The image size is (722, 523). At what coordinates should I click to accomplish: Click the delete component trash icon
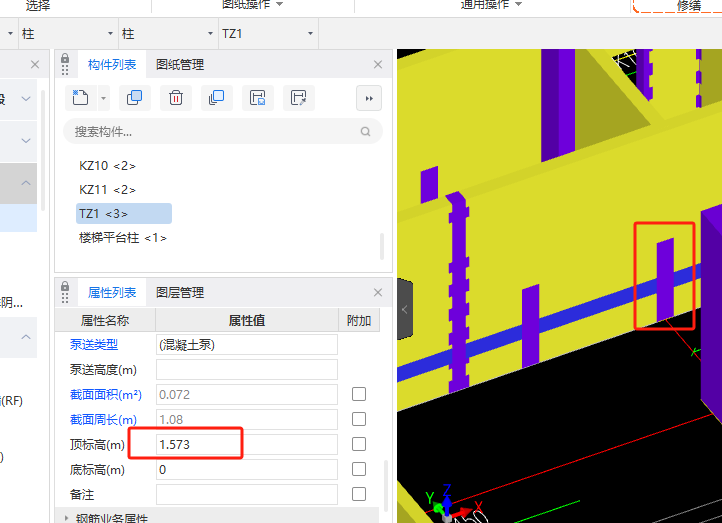click(x=175, y=98)
